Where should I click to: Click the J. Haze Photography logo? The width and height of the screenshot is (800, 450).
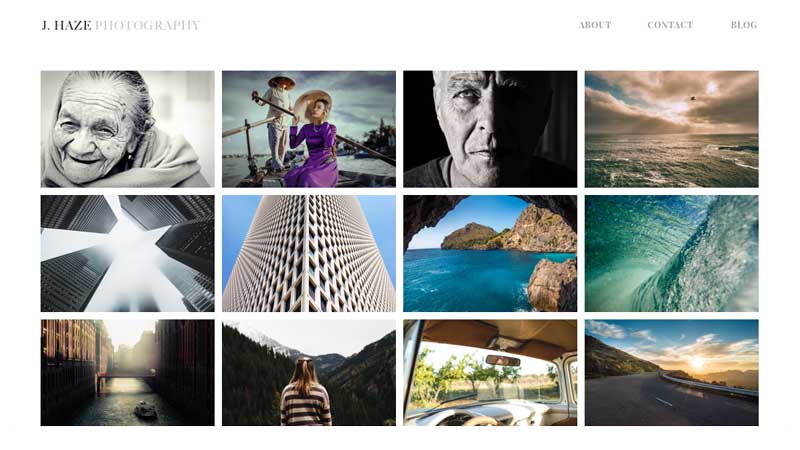tap(120, 25)
